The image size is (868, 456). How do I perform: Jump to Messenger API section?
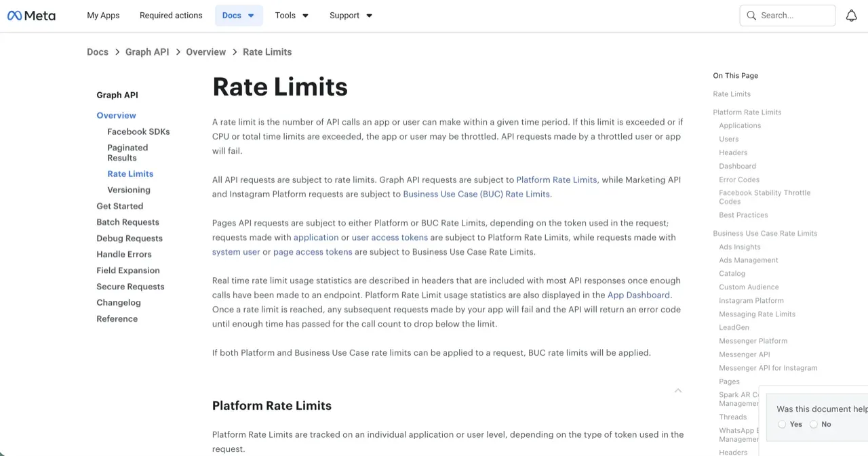[744, 355]
